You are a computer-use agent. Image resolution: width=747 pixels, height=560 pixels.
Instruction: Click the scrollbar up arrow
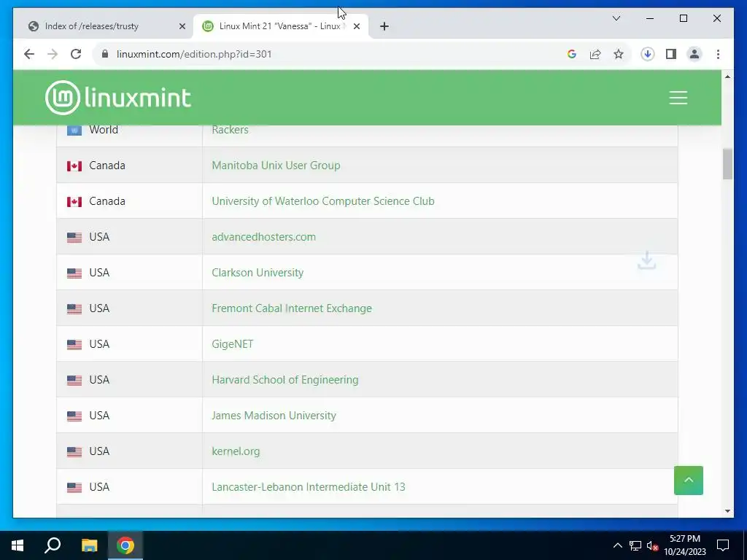click(x=727, y=77)
